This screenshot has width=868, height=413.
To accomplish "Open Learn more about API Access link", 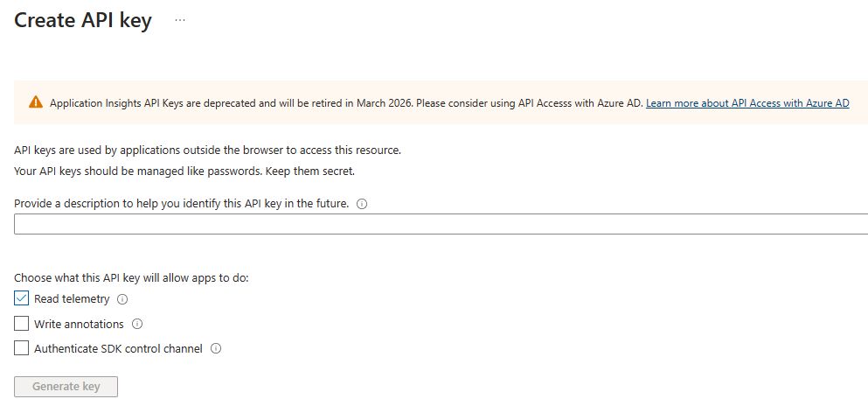I will 747,103.
